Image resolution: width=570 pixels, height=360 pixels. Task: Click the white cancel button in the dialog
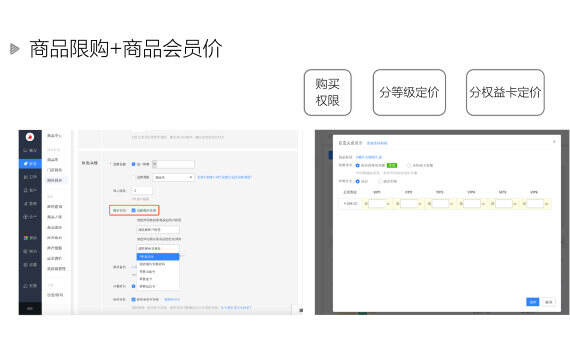(549, 302)
